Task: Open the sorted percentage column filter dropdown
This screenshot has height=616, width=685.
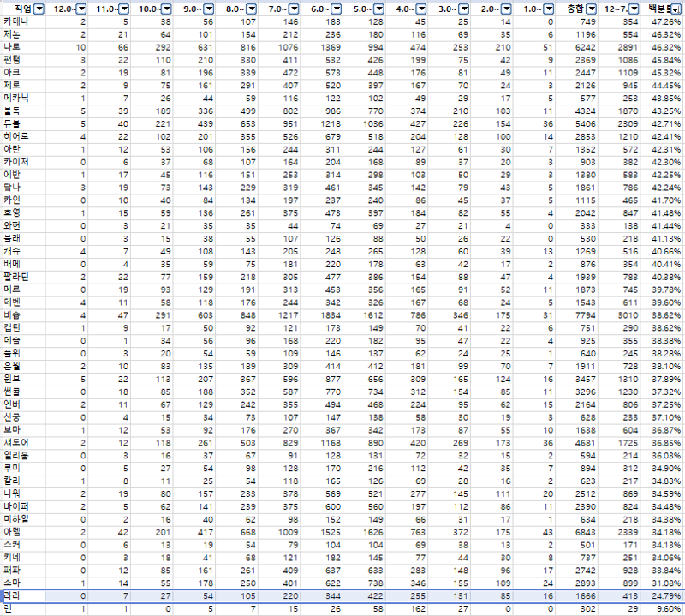Action: pyautogui.click(x=676, y=9)
